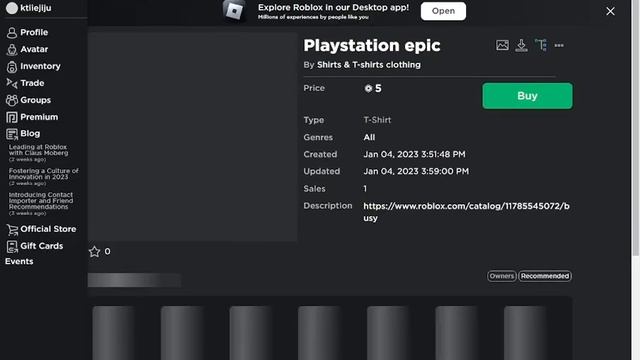Viewport: 640px width, 360px height.
Task: Click the Roblox desktop app logo
Action: (x=234, y=11)
